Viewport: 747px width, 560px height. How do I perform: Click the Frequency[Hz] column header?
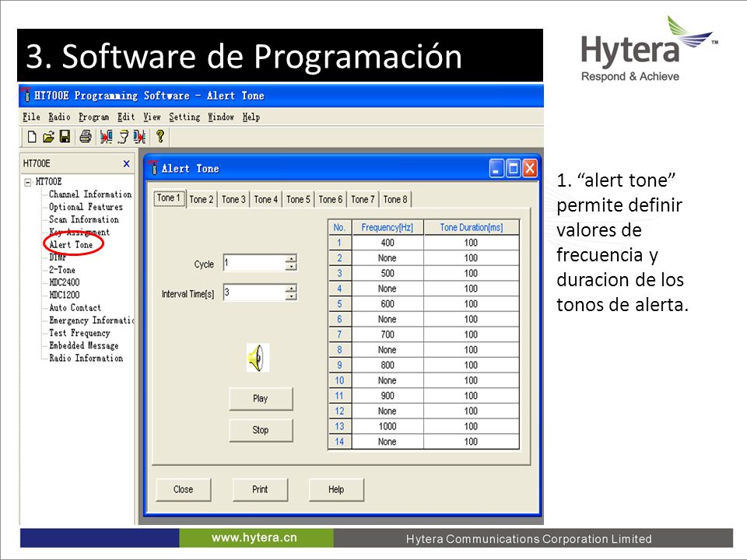click(388, 228)
